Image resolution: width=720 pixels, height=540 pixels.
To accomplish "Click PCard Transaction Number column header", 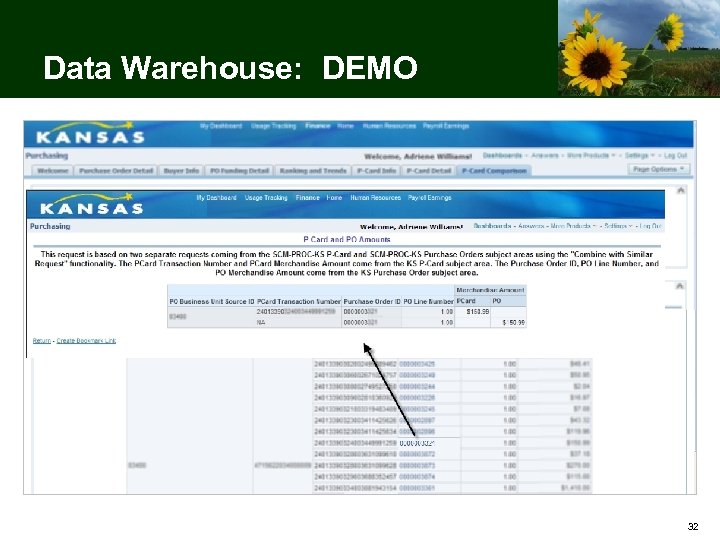I will click(299, 301).
